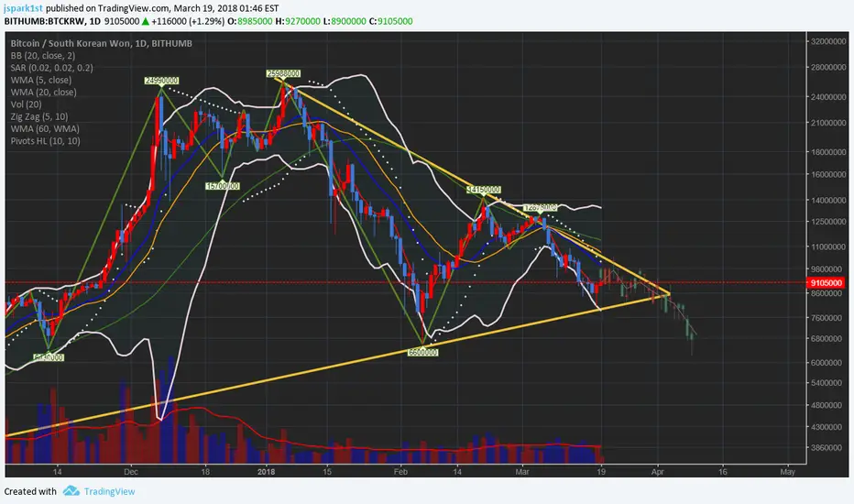Click the 4800000 price axis value
Screen dimensions: 854x504
pyautogui.click(x=827, y=405)
